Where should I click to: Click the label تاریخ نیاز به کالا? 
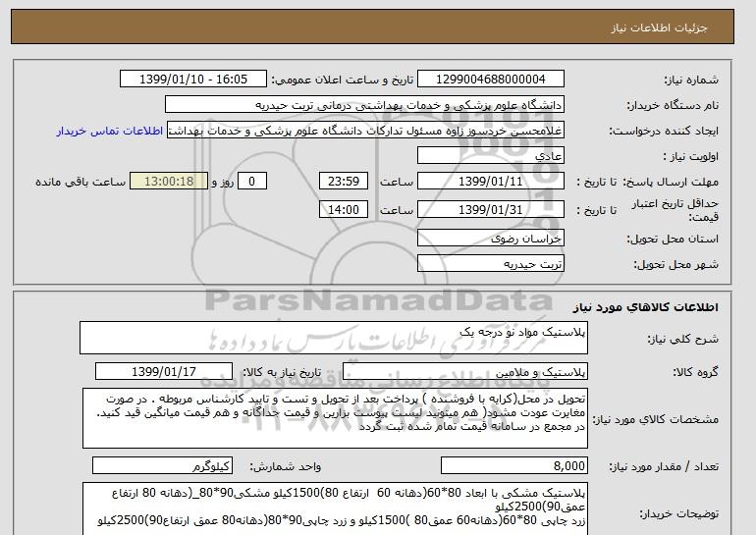[x=282, y=372]
